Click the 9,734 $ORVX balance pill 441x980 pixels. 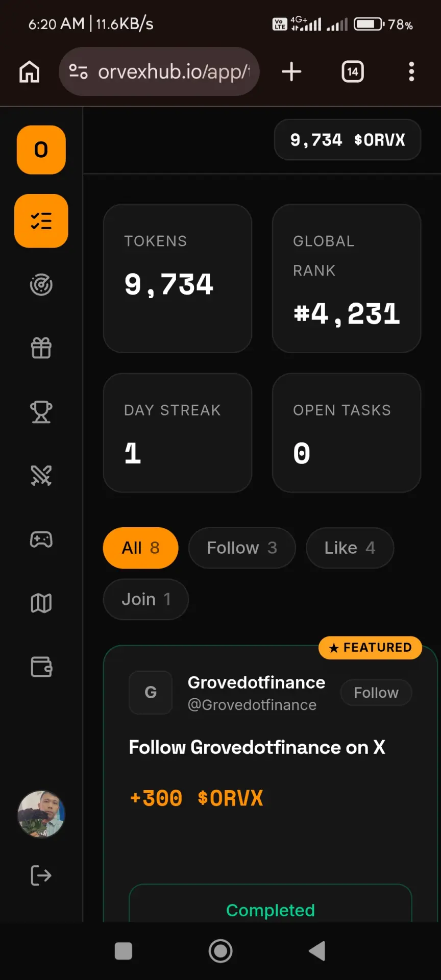click(x=348, y=140)
